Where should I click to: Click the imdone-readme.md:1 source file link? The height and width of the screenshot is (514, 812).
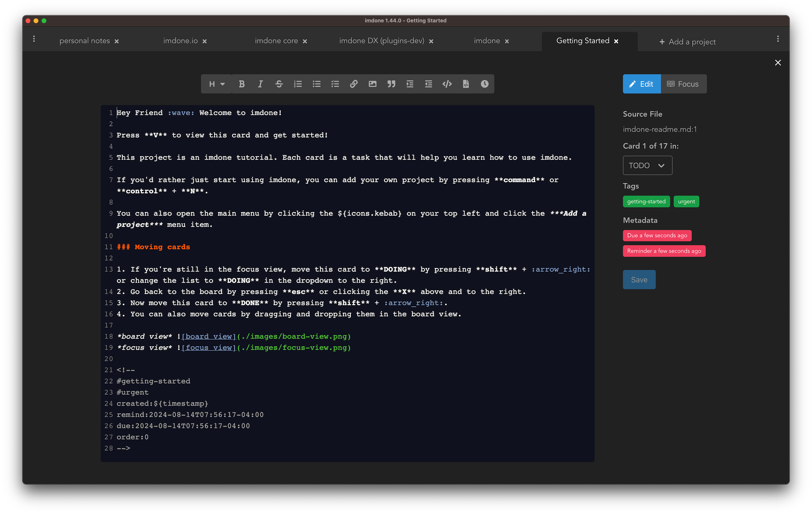660,129
